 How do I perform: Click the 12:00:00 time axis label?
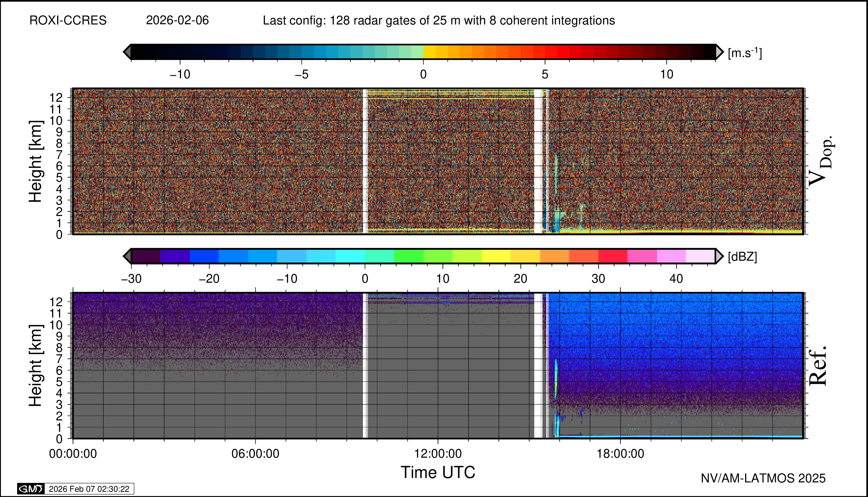pyautogui.click(x=438, y=454)
